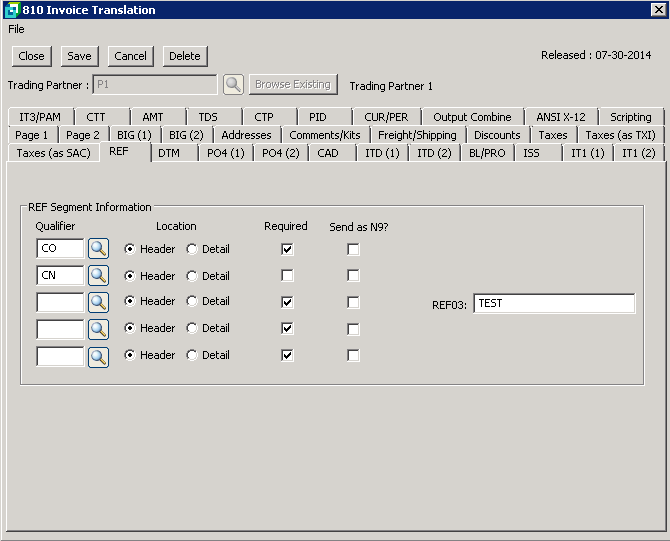This screenshot has height=541, width=670.
Task: Open the Taxes (as SAC) tab
Action: tap(52, 153)
